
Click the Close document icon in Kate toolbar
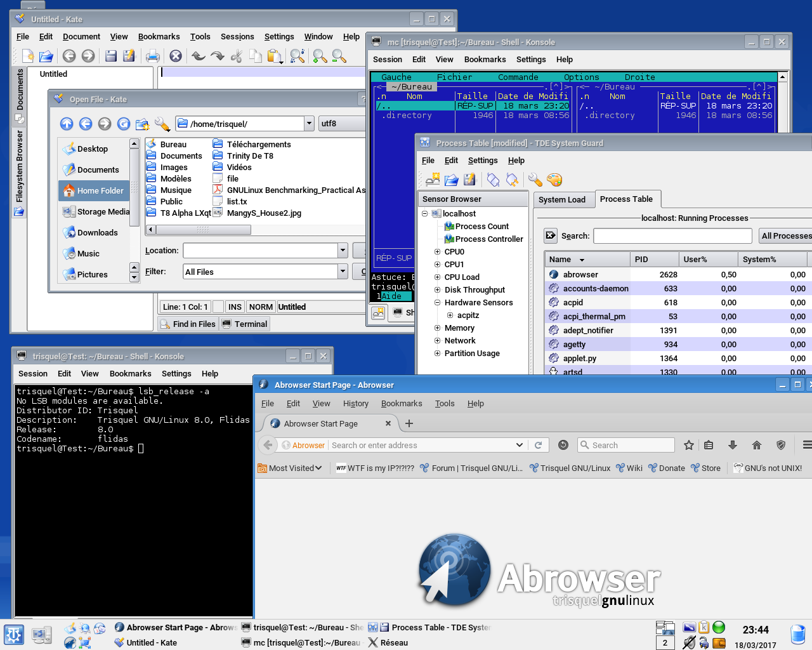[x=176, y=56]
